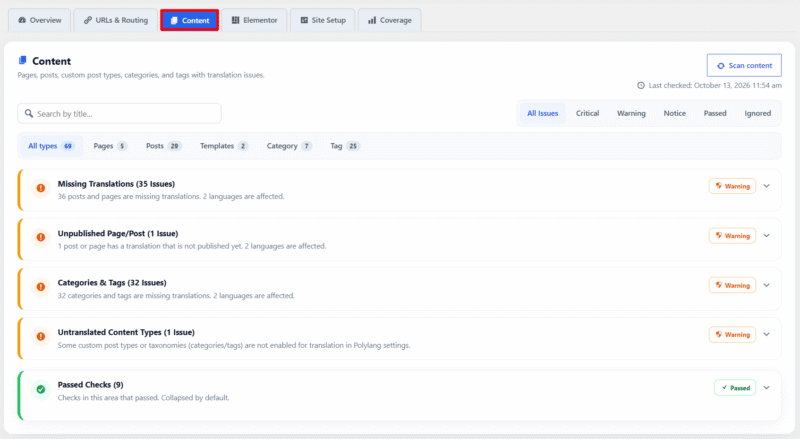Filter by Templates type

[223, 146]
